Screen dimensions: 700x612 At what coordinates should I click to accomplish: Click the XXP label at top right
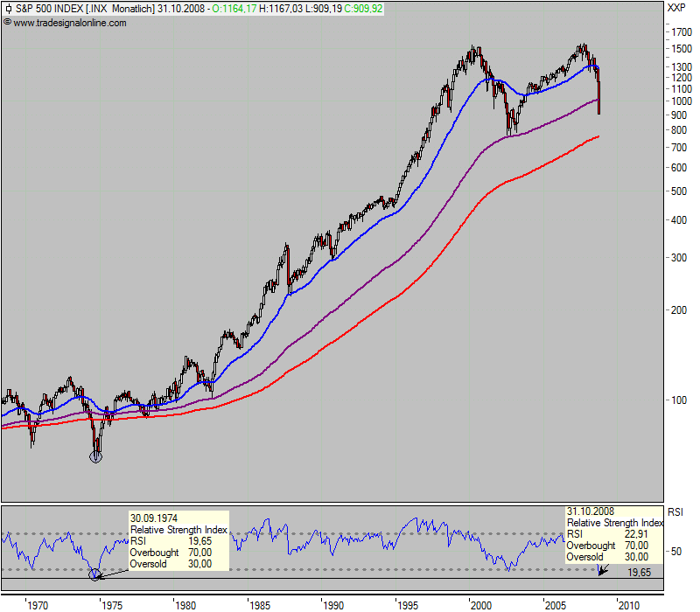point(675,8)
